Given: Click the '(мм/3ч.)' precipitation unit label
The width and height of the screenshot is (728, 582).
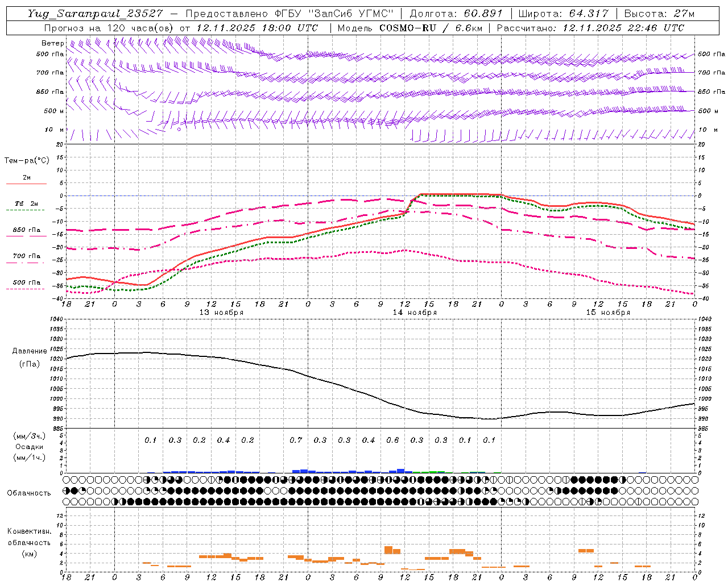Looking at the screenshot, I should [30, 436].
